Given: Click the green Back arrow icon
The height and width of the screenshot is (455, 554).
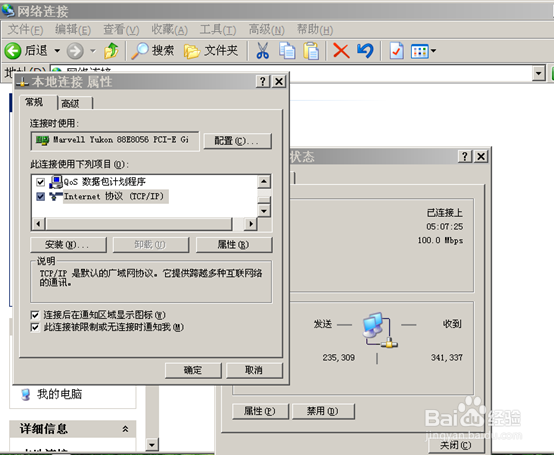Looking at the screenshot, I should coord(13,51).
